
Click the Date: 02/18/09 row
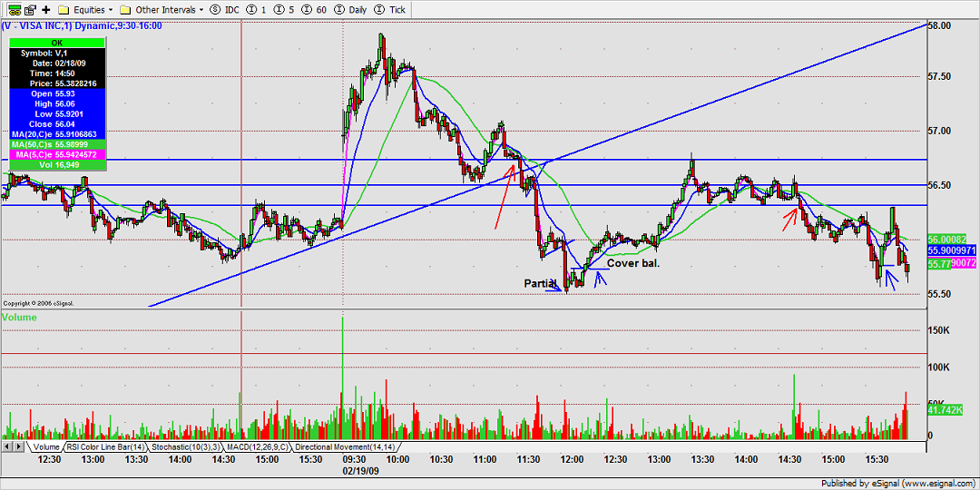click(57, 64)
